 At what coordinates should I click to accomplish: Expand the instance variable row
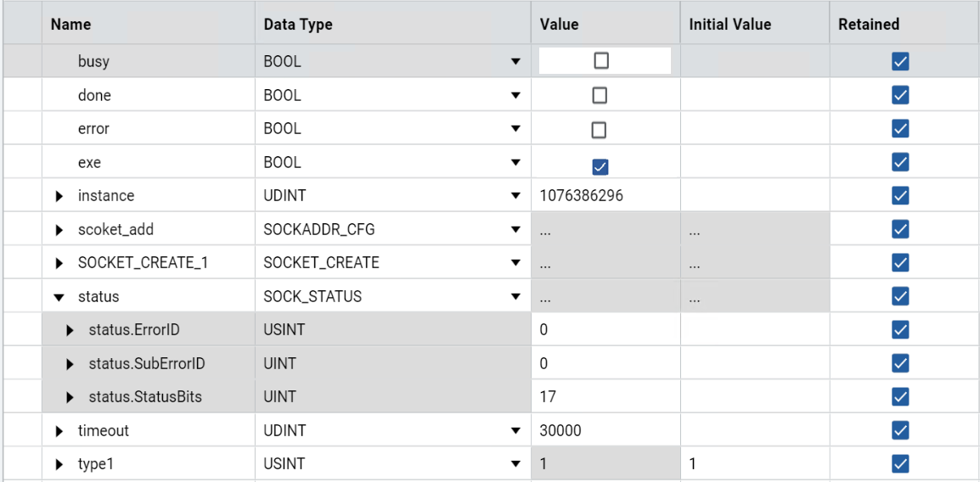pyautogui.click(x=59, y=196)
